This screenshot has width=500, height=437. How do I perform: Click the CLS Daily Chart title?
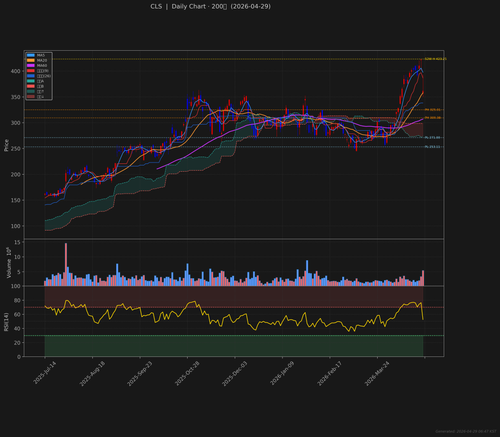[x=210, y=6]
